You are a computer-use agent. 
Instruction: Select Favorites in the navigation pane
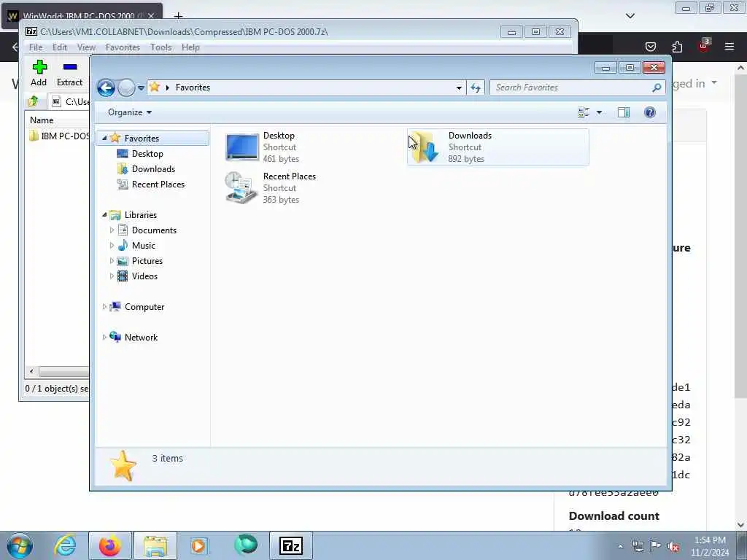click(x=142, y=138)
